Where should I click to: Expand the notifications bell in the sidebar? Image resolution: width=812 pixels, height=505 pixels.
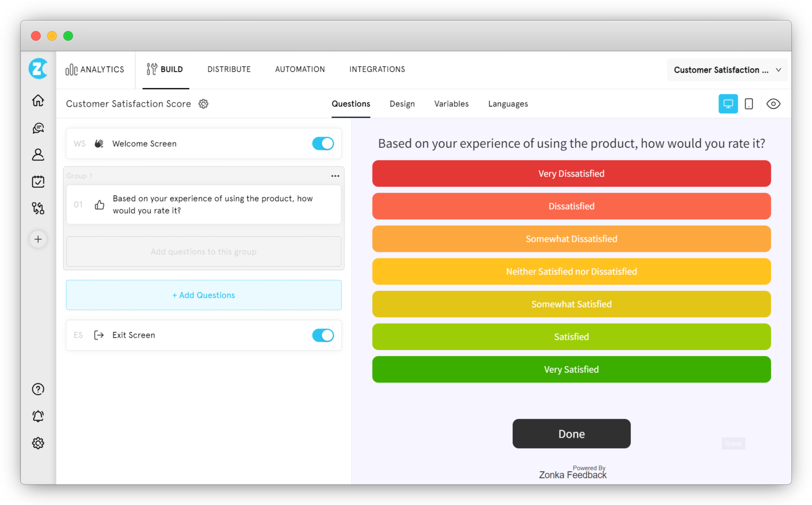[x=38, y=416]
